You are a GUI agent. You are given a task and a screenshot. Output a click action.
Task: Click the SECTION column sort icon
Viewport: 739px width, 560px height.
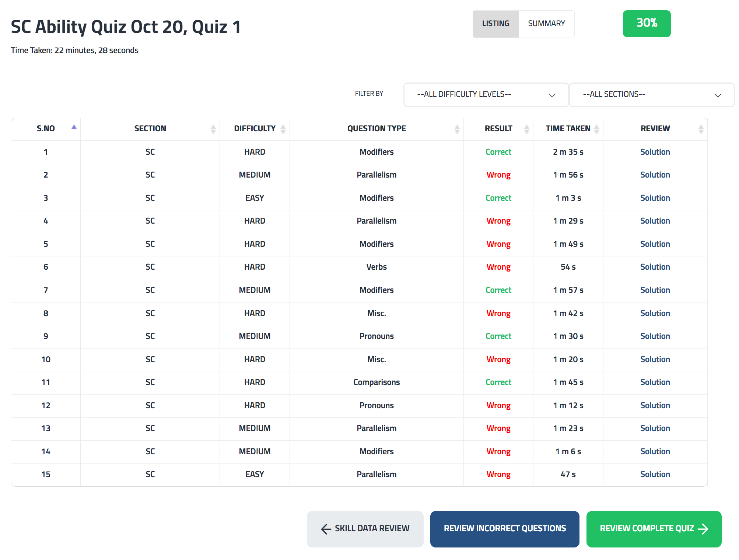click(213, 129)
